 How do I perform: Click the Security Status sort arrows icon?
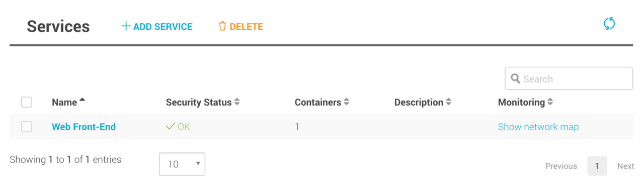(237, 102)
